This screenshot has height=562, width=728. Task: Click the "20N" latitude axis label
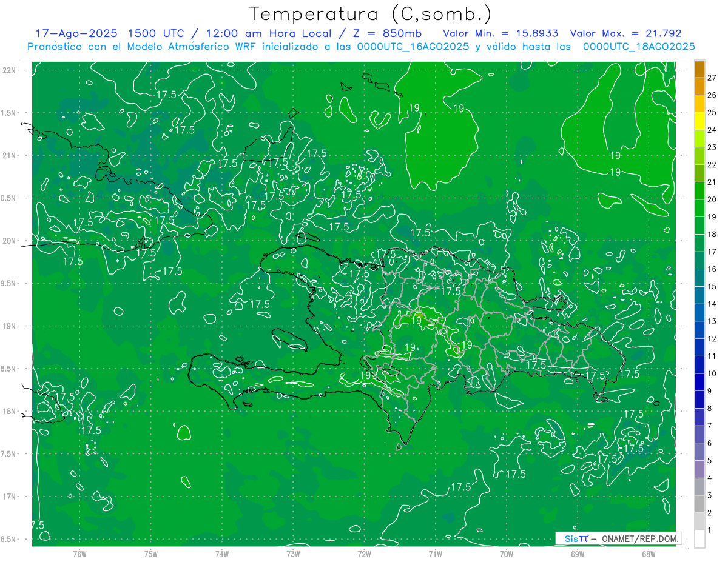9,241
